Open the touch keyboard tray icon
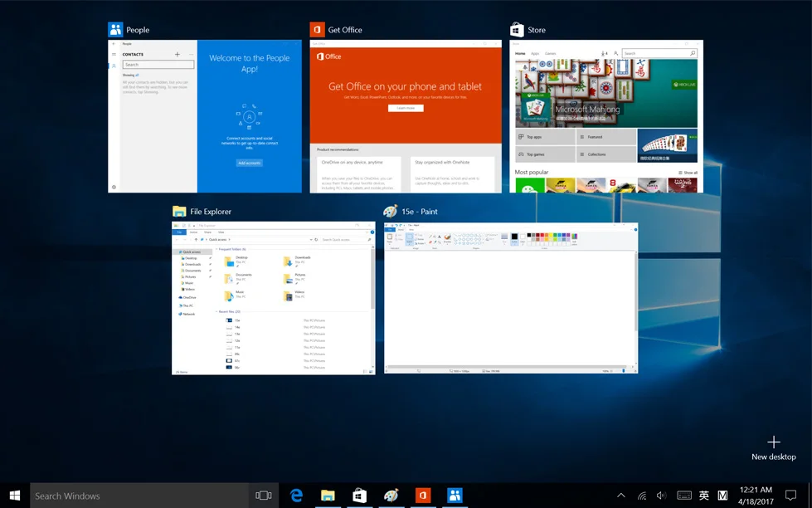The height and width of the screenshot is (508, 812). (683, 496)
